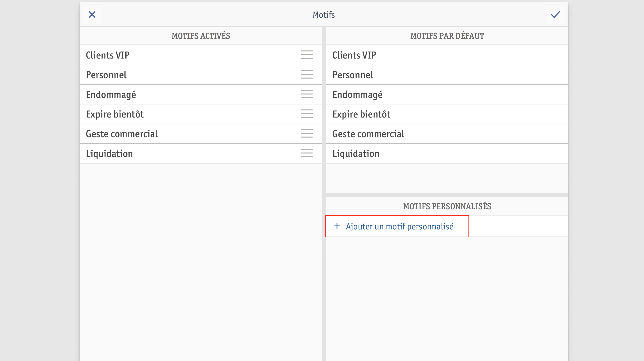644x361 pixels.
Task: Select Endommagé in Motifs activés
Action: [201, 94]
